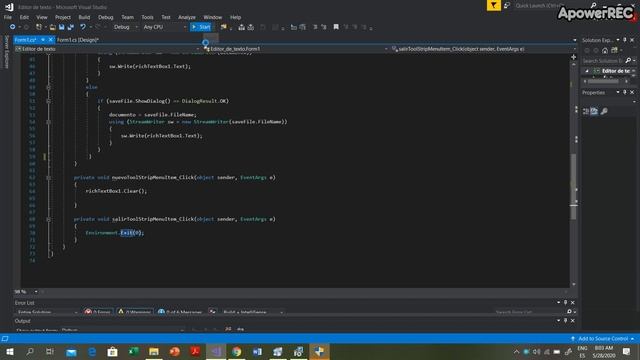Expand the Editor de texto solution node

point(587,71)
